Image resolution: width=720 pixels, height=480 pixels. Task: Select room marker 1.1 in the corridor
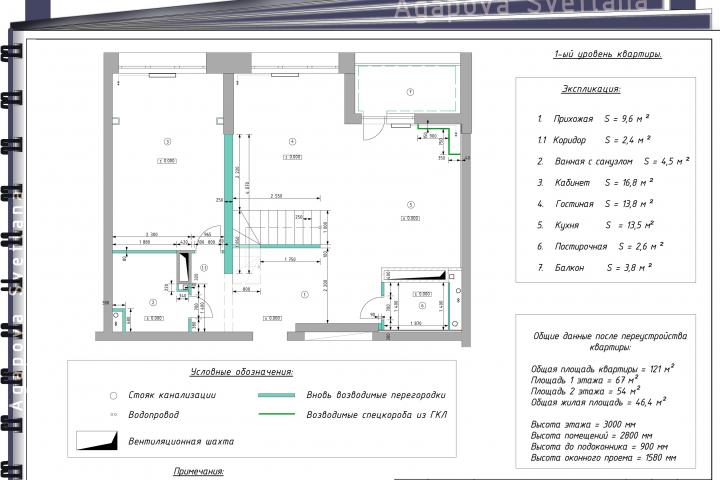[204, 267]
